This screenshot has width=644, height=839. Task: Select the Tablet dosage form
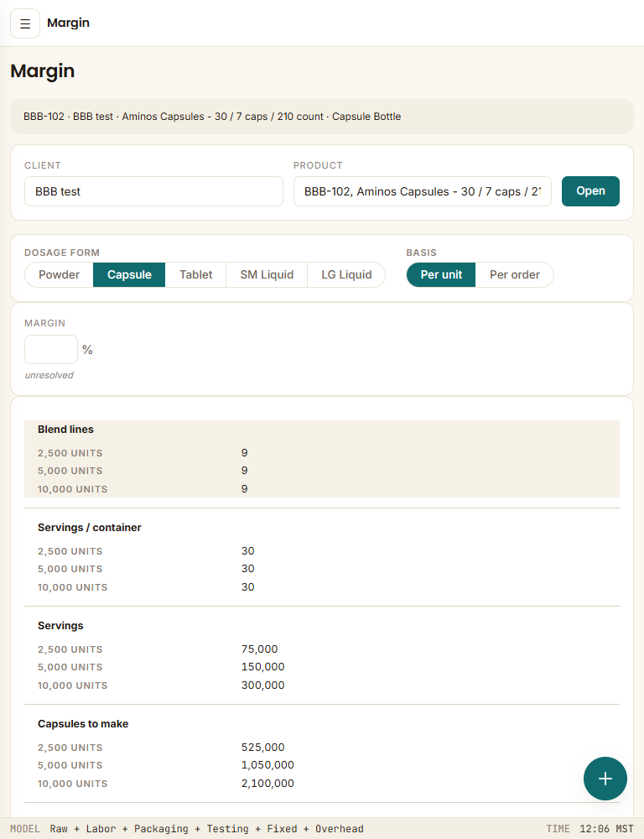click(195, 274)
